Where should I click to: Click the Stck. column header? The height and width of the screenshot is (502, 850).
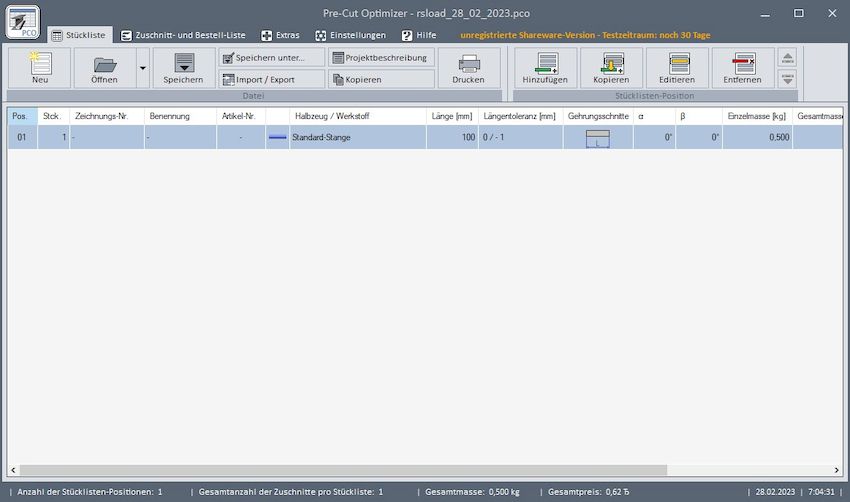pos(54,116)
